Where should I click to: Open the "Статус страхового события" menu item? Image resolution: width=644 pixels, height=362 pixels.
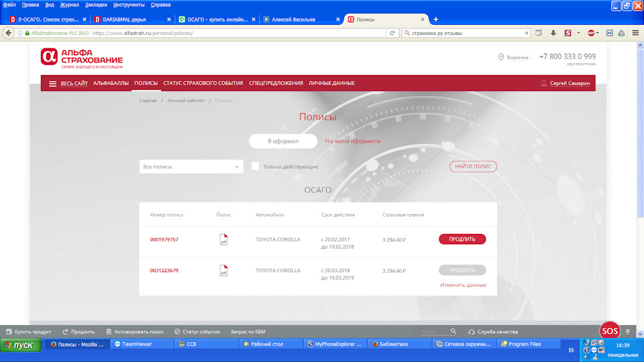[203, 83]
